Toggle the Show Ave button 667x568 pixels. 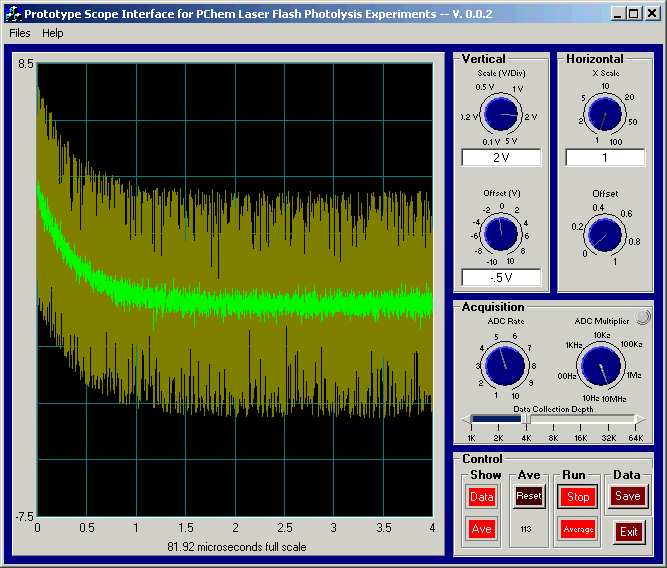[482, 528]
